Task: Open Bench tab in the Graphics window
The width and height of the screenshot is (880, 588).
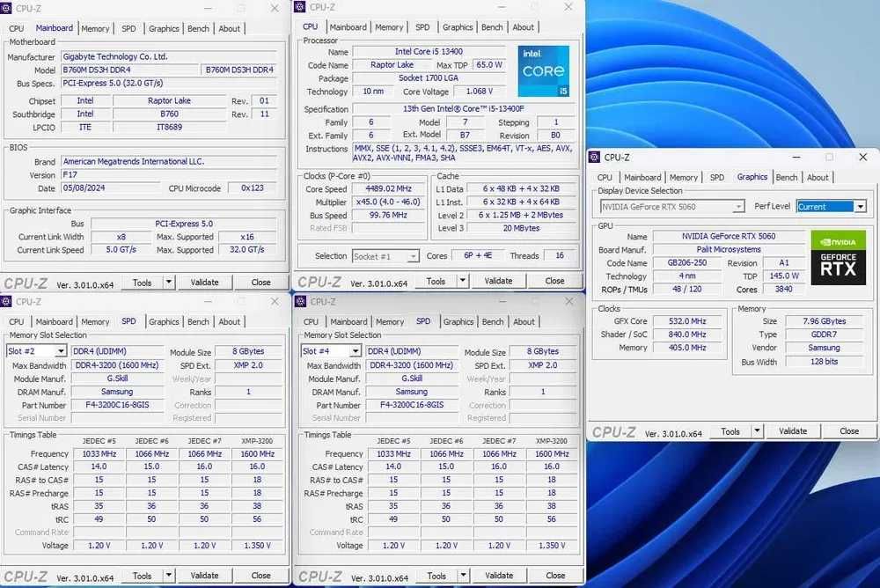Action: point(786,177)
